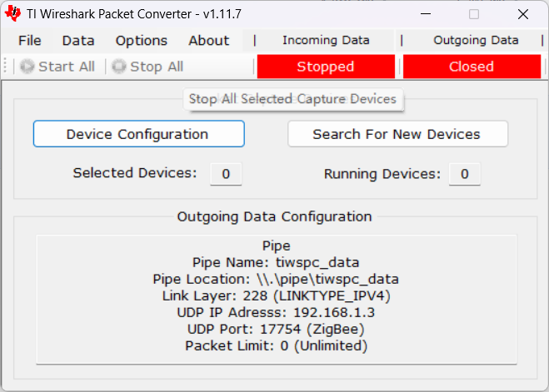Click the Start All play icon

27,67
